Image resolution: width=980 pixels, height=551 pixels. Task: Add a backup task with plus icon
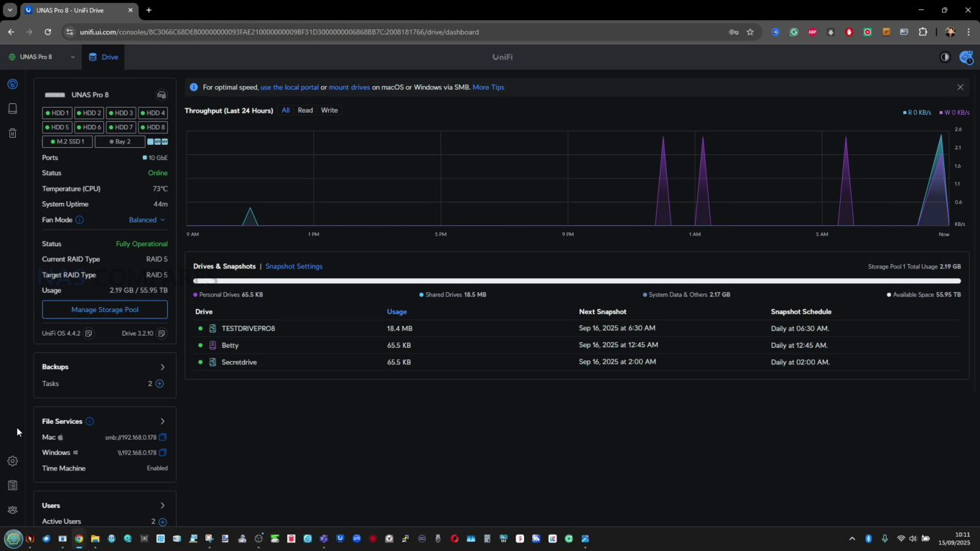[x=159, y=384]
